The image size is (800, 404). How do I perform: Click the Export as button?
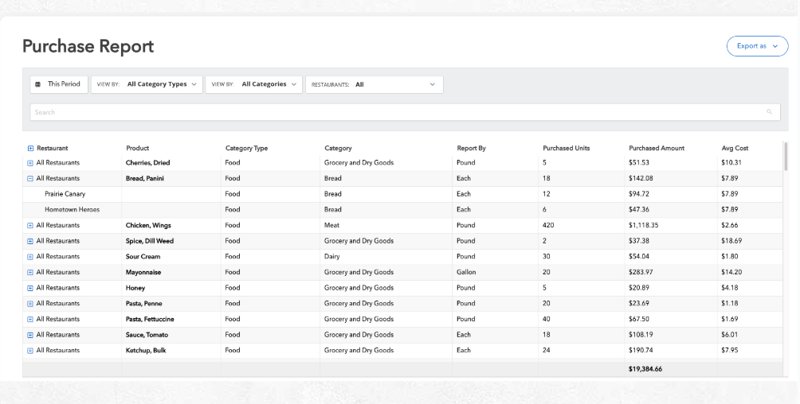pyautogui.click(x=756, y=46)
